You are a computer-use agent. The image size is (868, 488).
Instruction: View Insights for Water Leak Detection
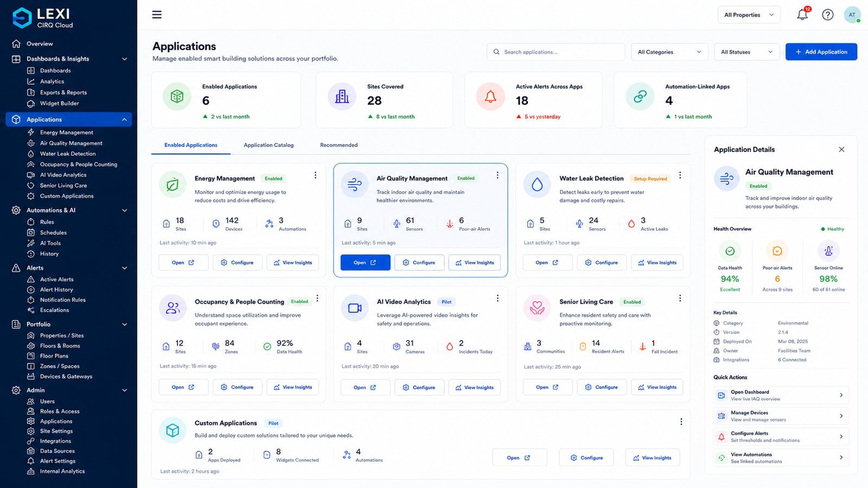[x=658, y=262]
